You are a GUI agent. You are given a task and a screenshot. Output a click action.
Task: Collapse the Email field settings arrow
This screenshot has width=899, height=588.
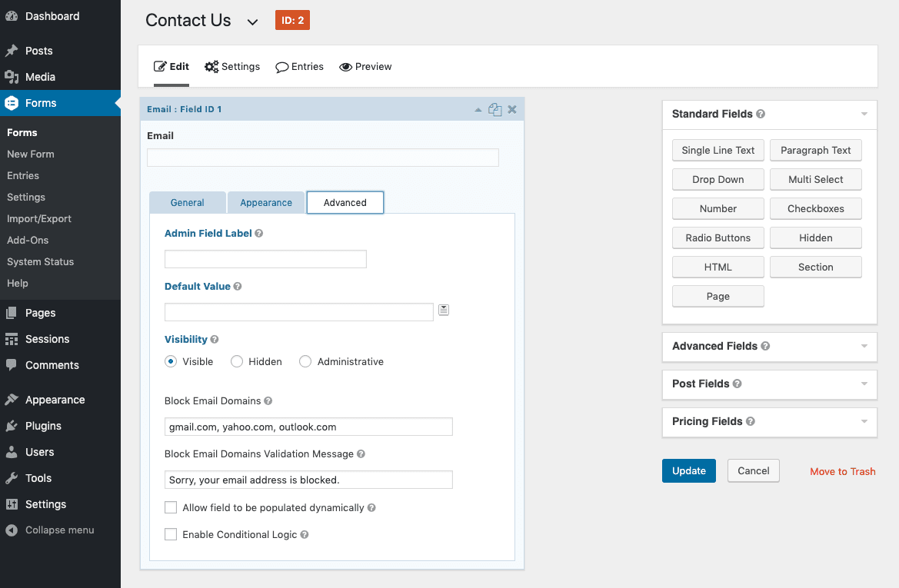tap(478, 109)
